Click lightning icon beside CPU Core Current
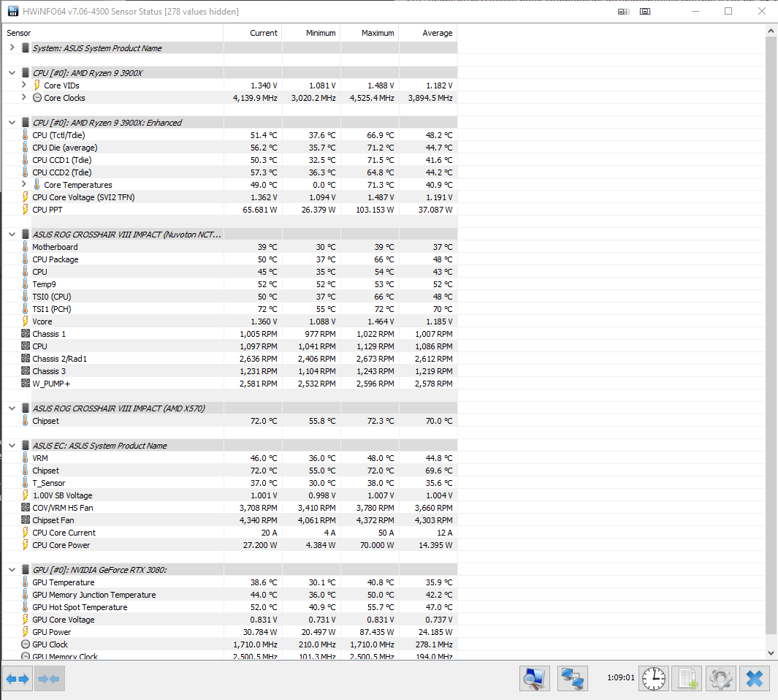 point(26,532)
